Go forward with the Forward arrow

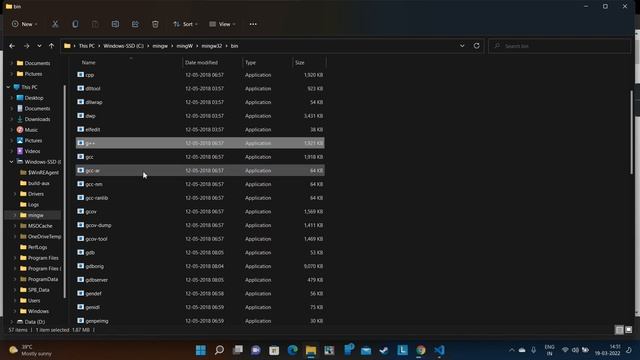[27, 46]
